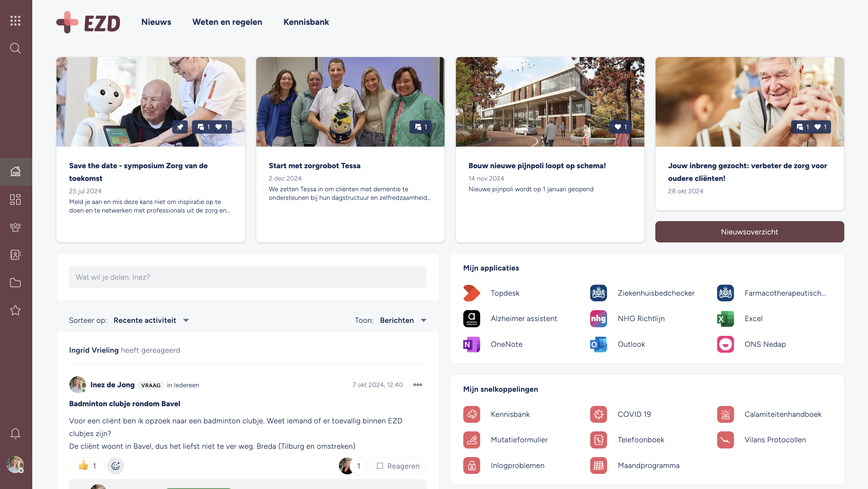Open the app launcher grid icon
This screenshot has width=868, height=489.
(15, 21)
